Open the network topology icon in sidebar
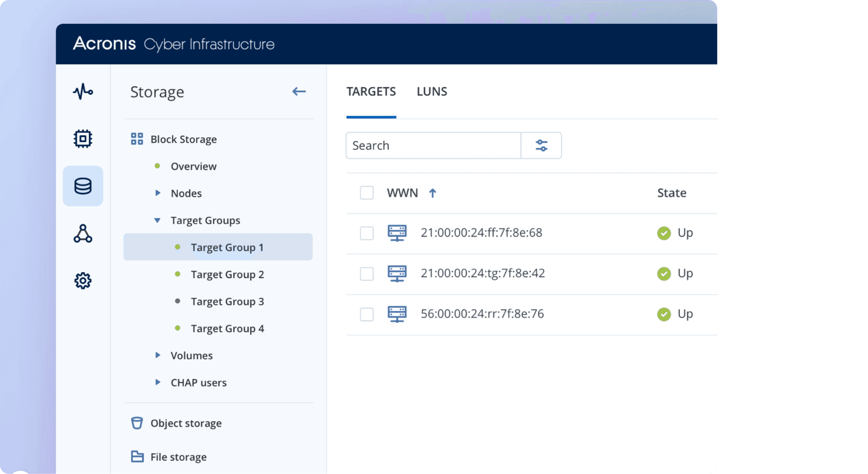The image size is (868, 474). (x=83, y=234)
